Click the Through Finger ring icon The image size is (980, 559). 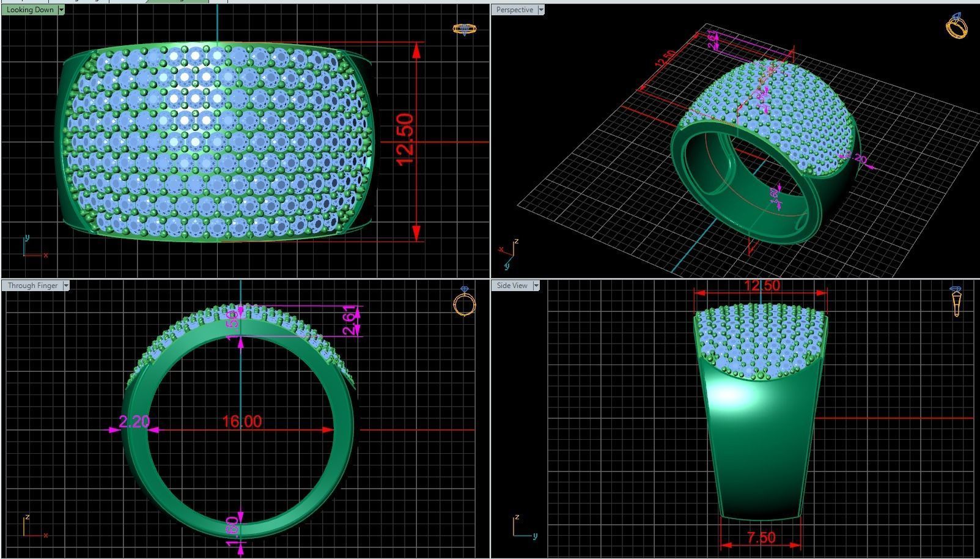click(x=465, y=301)
